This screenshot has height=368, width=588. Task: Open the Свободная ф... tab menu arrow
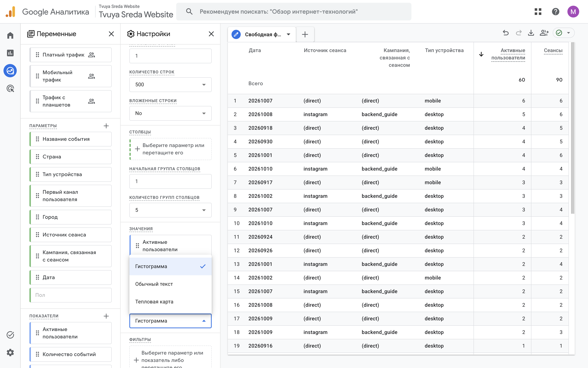click(288, 34)
